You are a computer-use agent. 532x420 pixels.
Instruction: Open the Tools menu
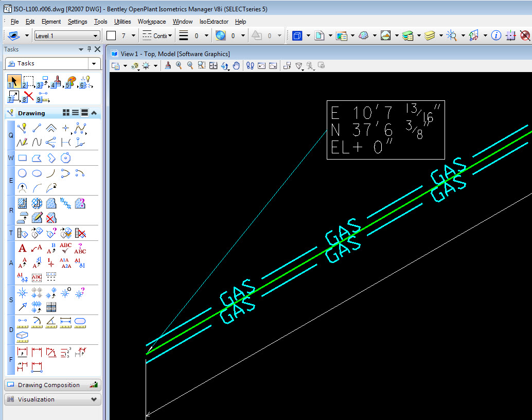point(101,22)
